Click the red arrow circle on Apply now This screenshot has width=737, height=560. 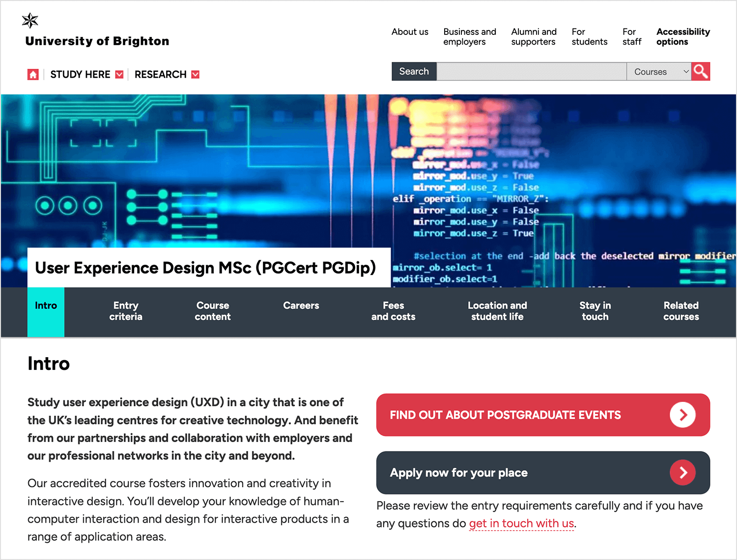tap(682, 473)
